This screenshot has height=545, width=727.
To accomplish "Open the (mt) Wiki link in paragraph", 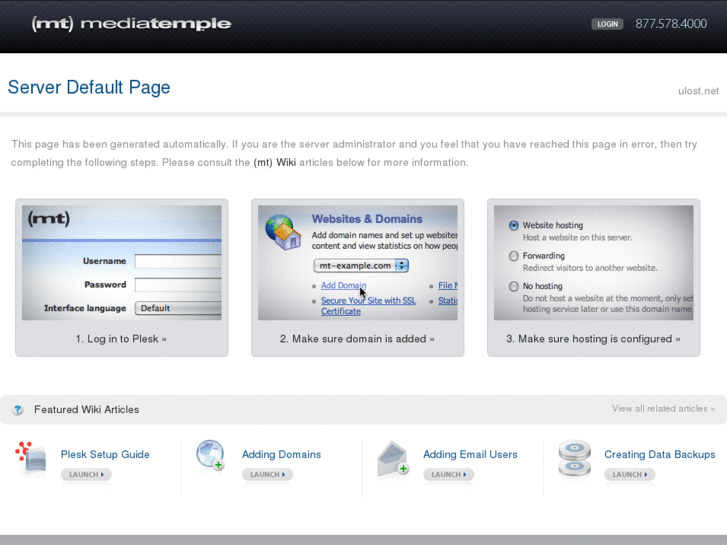I will click(274, 163).
